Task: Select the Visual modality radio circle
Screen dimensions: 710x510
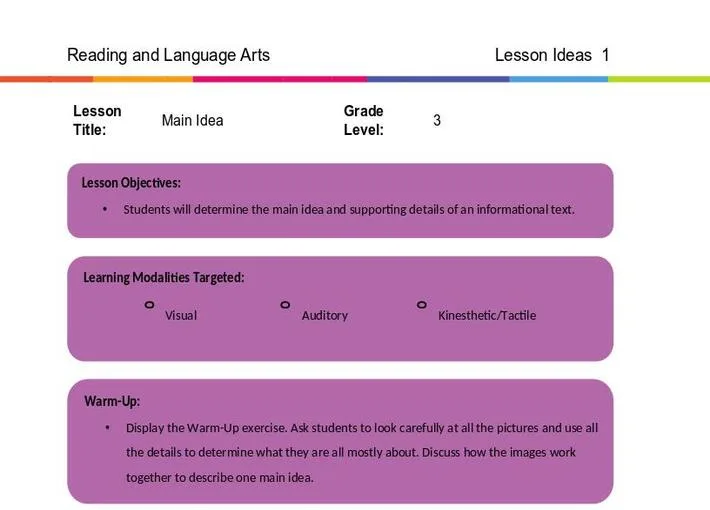Action: 149,305
